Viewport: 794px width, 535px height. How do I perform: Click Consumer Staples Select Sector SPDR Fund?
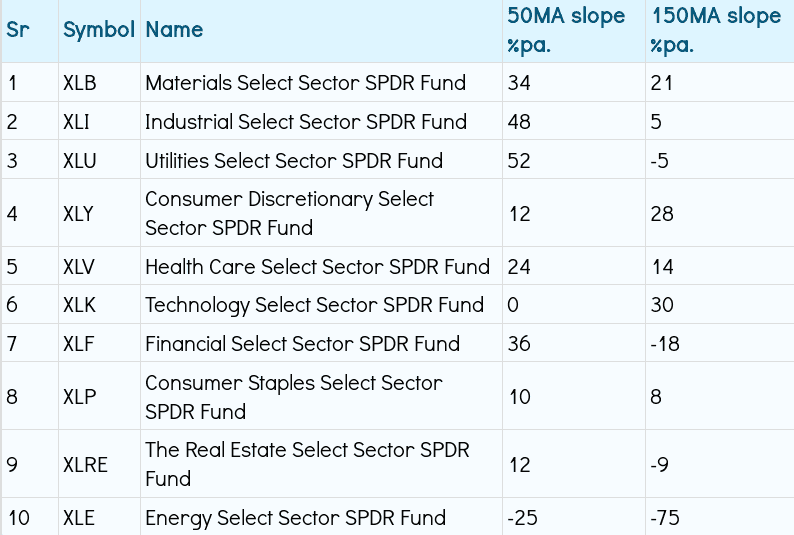click(x=293, y=397)
